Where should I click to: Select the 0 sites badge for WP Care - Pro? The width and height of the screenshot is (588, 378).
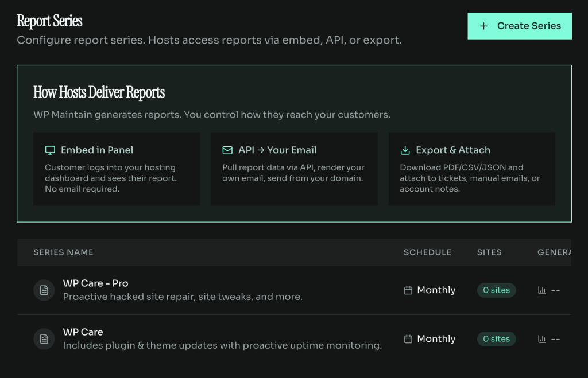coord(496,290)
